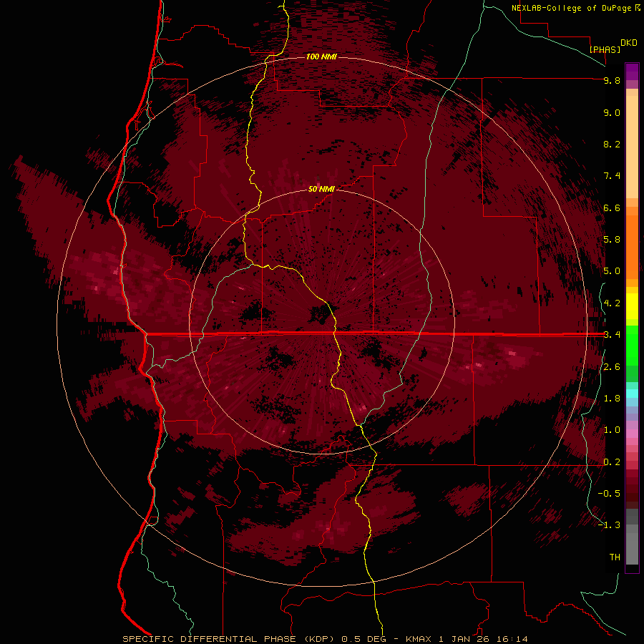Click the NEXLAB-College of DuPage label
The image size is (644, 644).
571,8
